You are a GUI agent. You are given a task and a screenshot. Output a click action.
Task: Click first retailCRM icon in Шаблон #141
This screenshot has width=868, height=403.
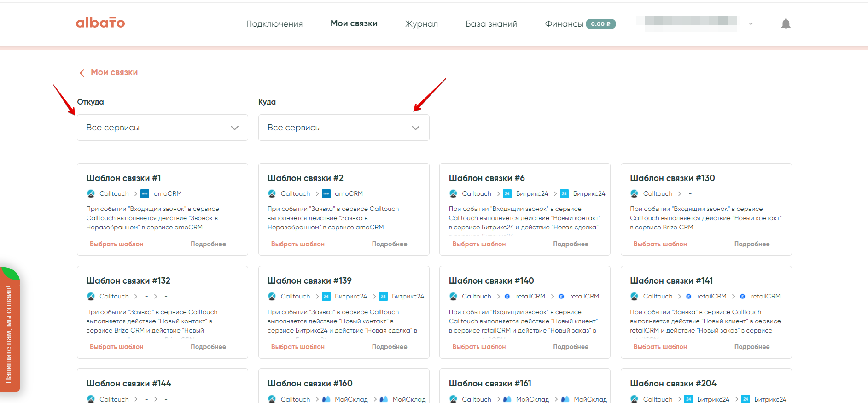(x=688, y=296)
